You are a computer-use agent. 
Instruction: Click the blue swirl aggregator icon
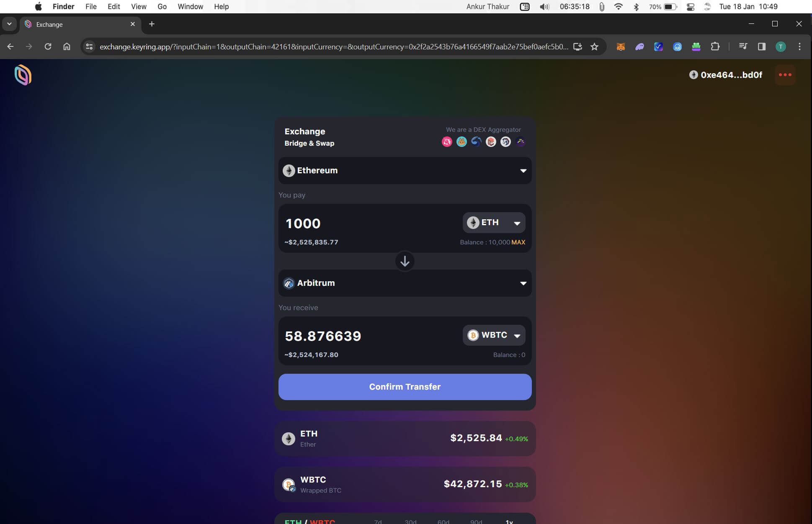point(476,142)
